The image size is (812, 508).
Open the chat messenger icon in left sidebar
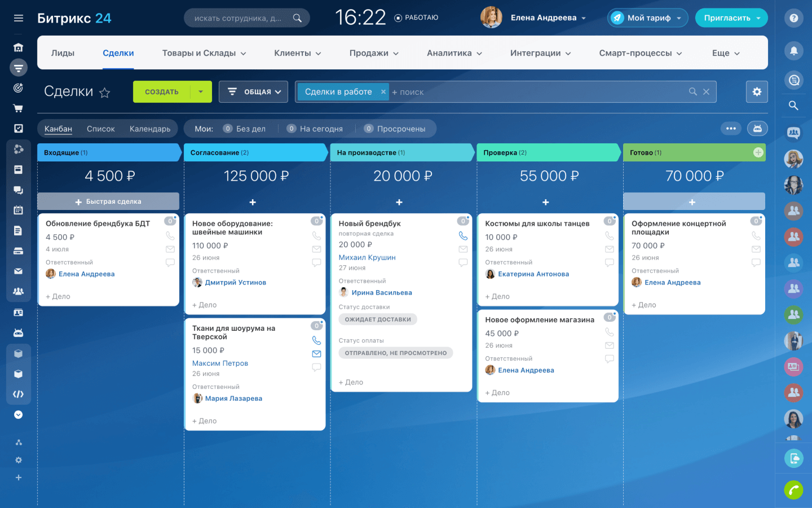pyautogui.click(x=19, y=189)
